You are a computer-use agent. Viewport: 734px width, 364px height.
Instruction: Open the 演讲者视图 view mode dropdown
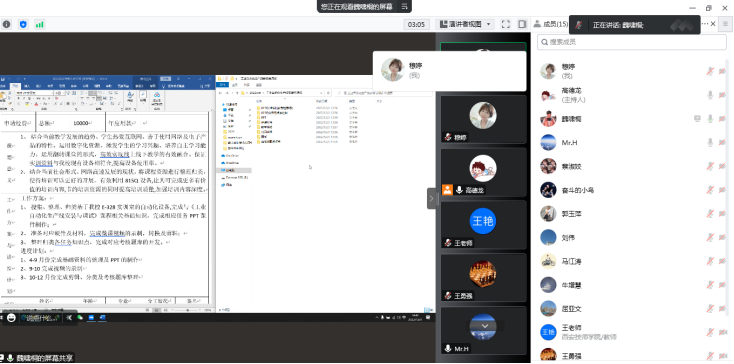pos(465,24)
